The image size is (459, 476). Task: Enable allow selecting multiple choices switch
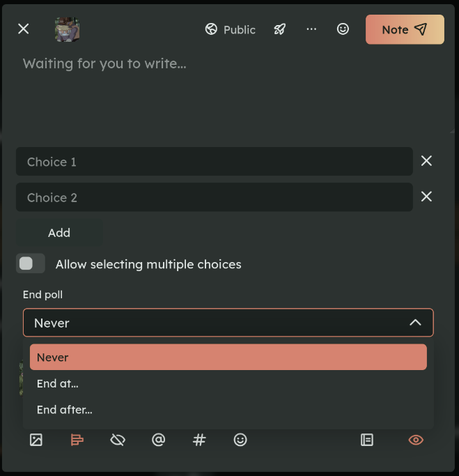click(x=31, y=263)
